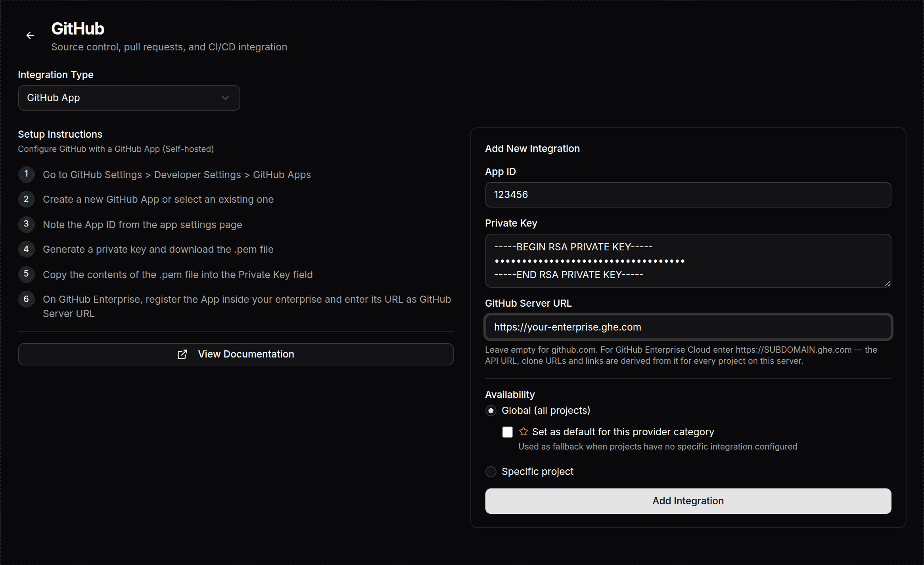Click 'Note the App ID' step text
This screenshot has height=565, width=924.
coord(142,225)
